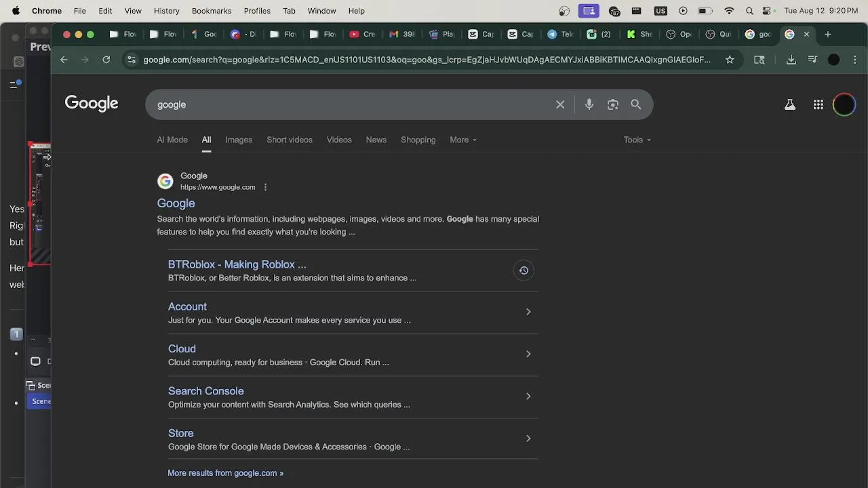868x488 pixels.
Task: Close the active Google browser tab
Action: pyautogui.click(x=806, y=34)
